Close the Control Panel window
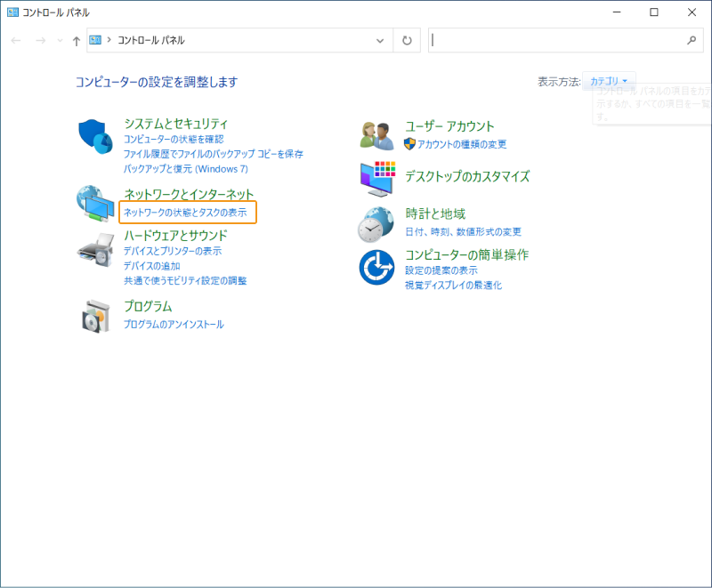 [x=692, y=12]
